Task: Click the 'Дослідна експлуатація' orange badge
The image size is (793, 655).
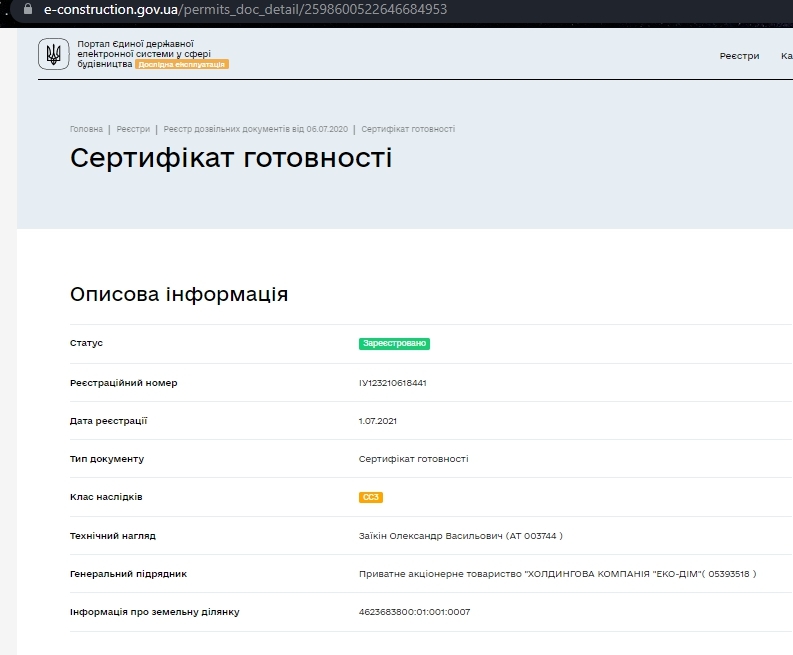Action: point(182,64)
